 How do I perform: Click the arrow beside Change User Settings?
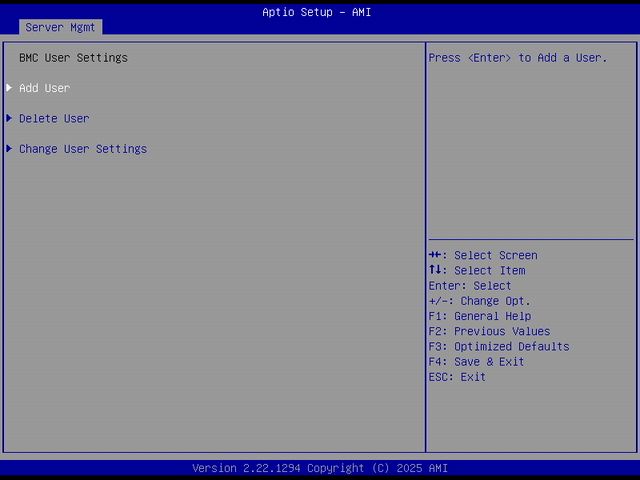(9, 149)
